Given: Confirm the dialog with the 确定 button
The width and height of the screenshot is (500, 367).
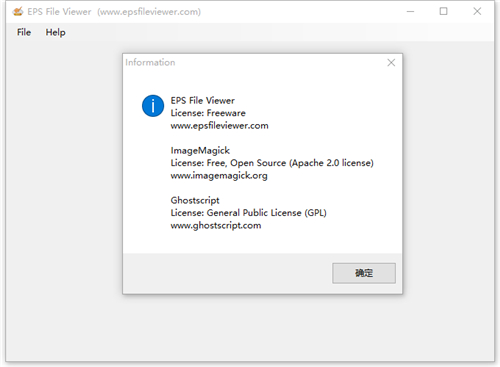Looking at the screenshot, I should click(364, 273).
